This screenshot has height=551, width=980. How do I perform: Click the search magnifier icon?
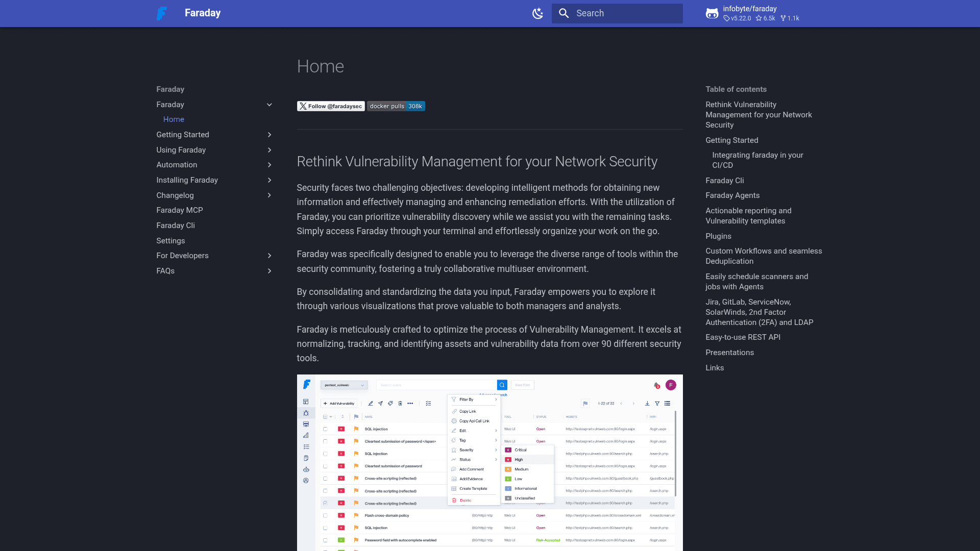(x=563, y=13)
